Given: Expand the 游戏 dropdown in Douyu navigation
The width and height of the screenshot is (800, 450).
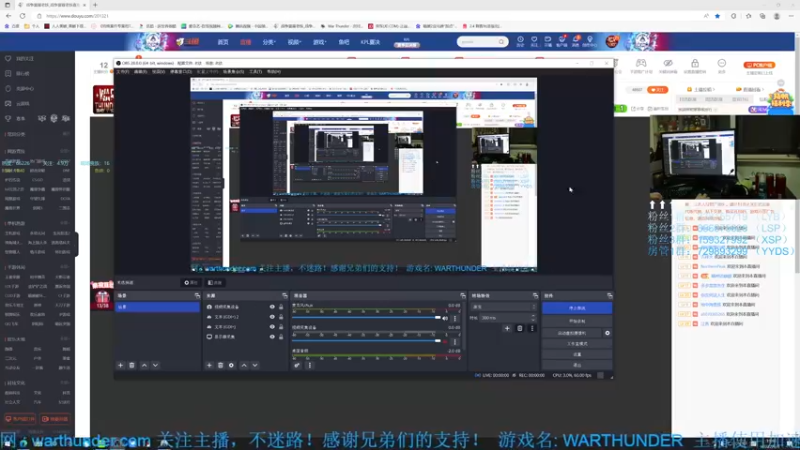Looking at the screenshot, I should (319, 42).
